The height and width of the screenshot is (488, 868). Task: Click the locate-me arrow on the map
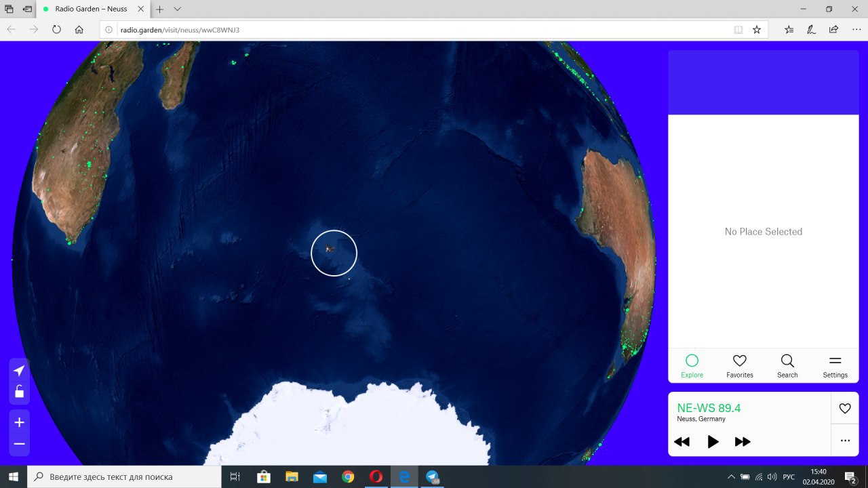click(19, 371)
